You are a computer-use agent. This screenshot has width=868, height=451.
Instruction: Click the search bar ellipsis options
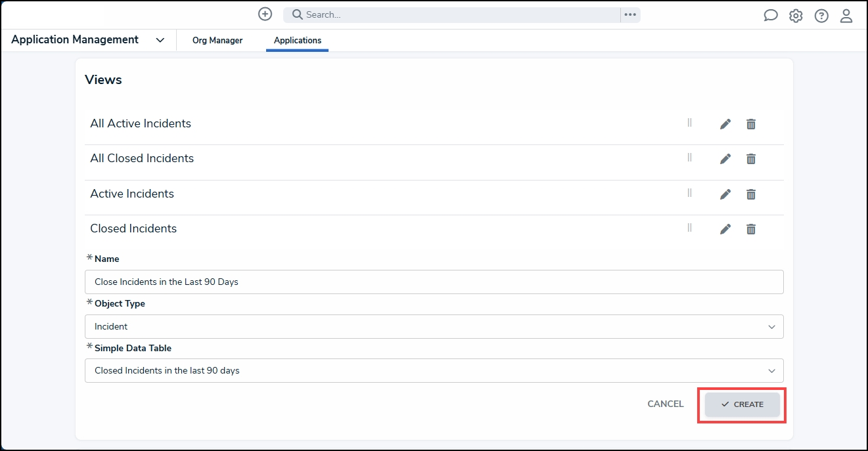[630, 14]
